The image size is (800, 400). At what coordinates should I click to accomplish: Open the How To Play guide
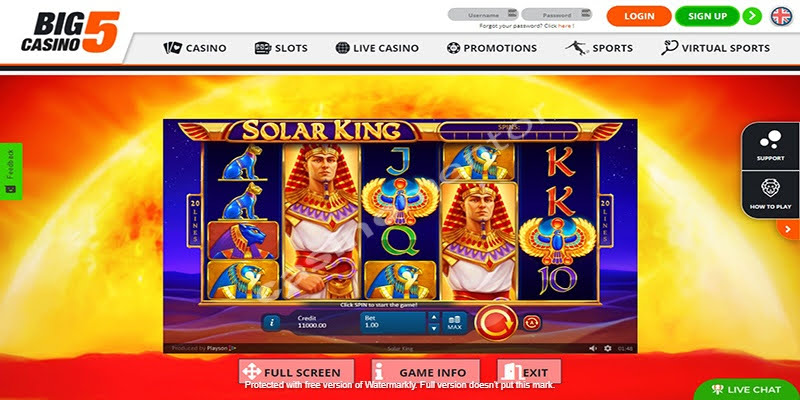770,195
